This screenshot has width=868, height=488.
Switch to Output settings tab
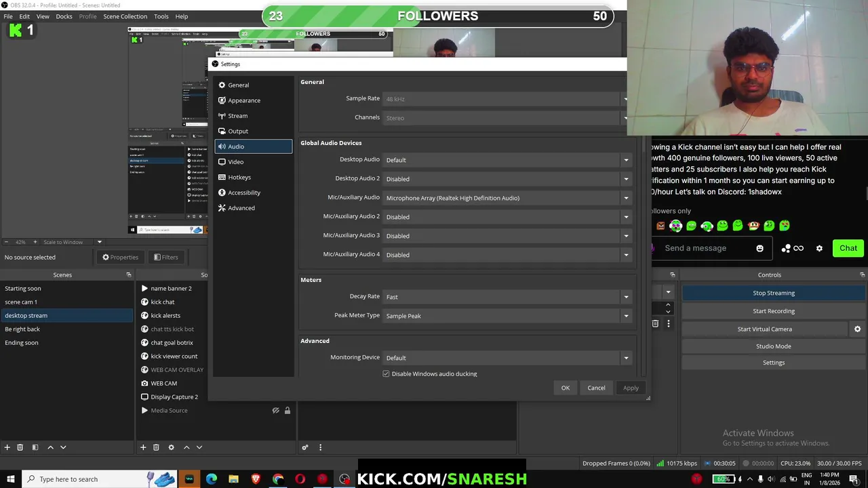click(253, 131)
